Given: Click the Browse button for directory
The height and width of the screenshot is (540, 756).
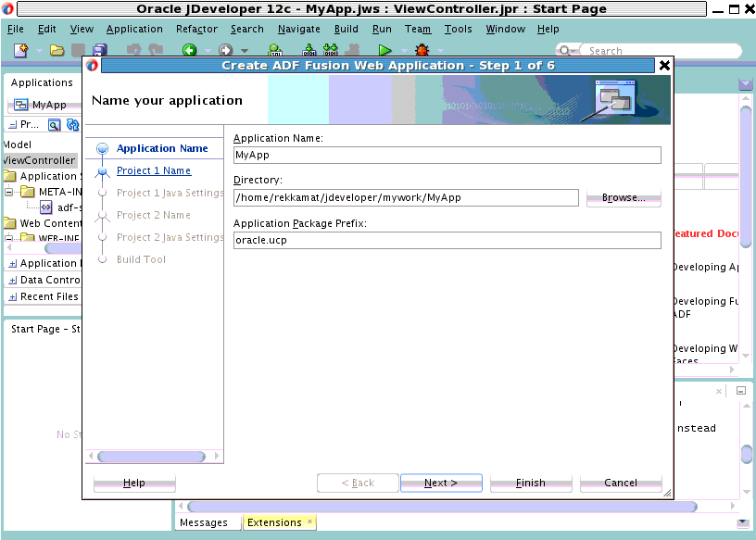Looking at the screenshot, I should tap(624, 197).
